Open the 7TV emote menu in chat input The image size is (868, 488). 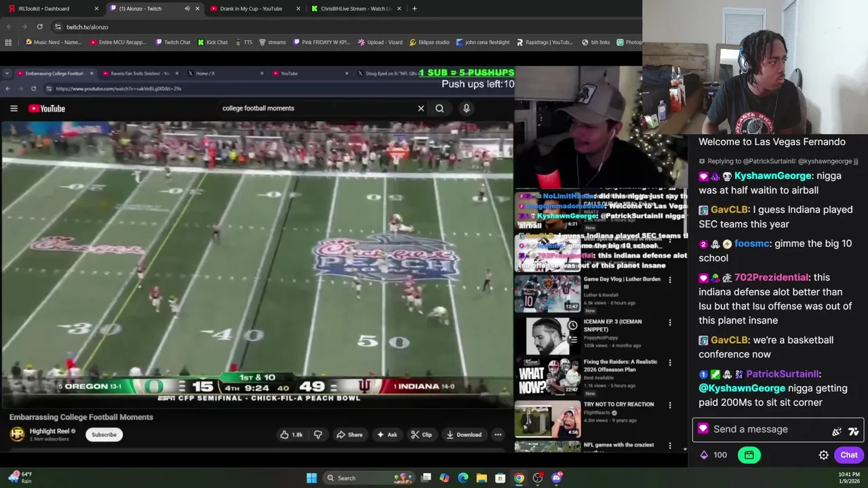[853, 431]
